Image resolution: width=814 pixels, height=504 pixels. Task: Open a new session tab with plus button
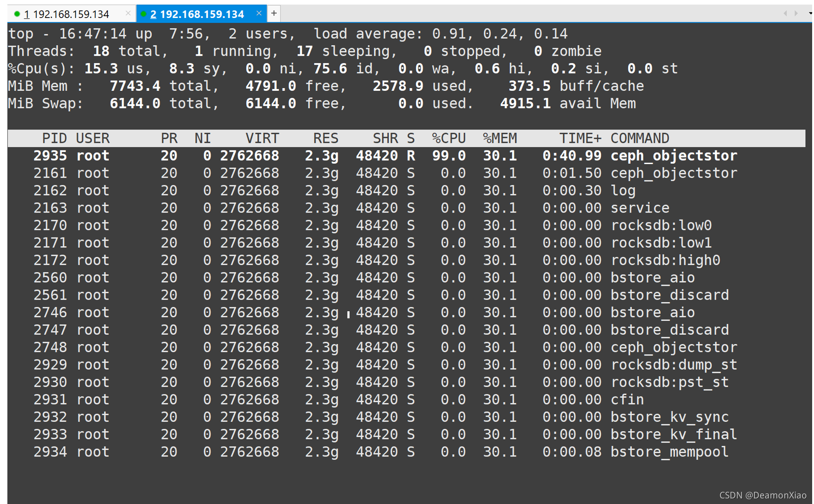[x=273, y=13]
